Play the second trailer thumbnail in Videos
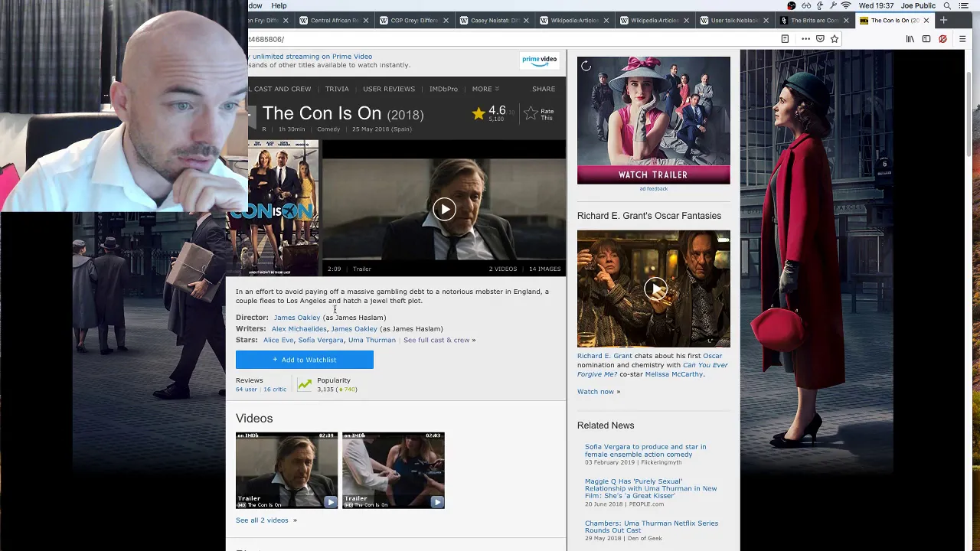980x551 pixels. [x=393, y=471]
